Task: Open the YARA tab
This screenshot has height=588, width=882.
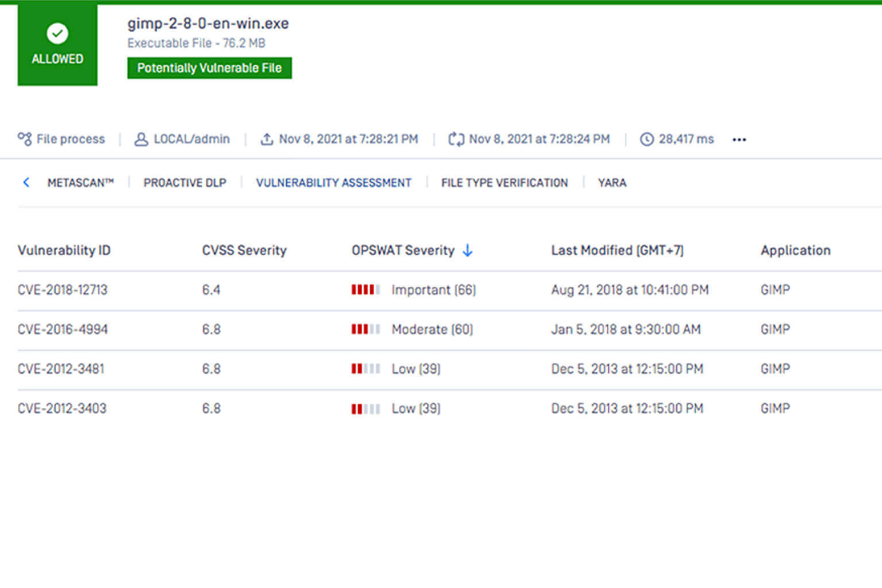Action: pos(612,183)
